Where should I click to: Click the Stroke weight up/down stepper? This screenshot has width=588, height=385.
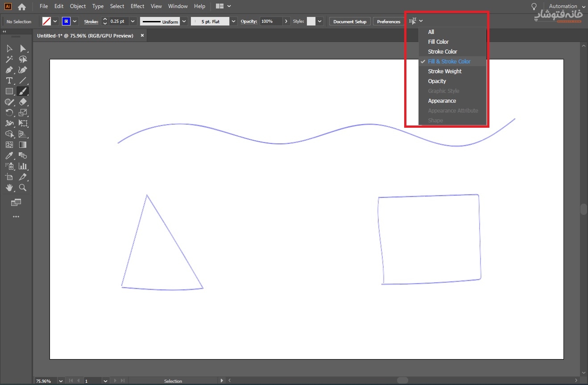tap(105, 21)
